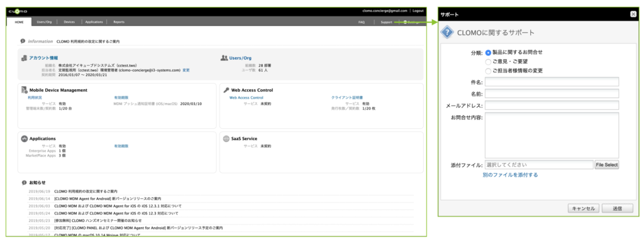Click the 株式会社アイキューブドシステムズ organization name
644x244 pixels.
[x=97, y=65]
